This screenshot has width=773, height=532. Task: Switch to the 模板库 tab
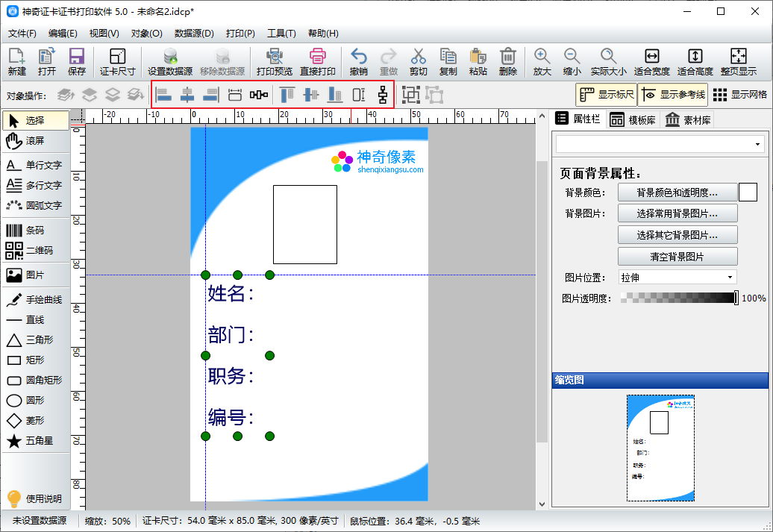tap(633, 119)
